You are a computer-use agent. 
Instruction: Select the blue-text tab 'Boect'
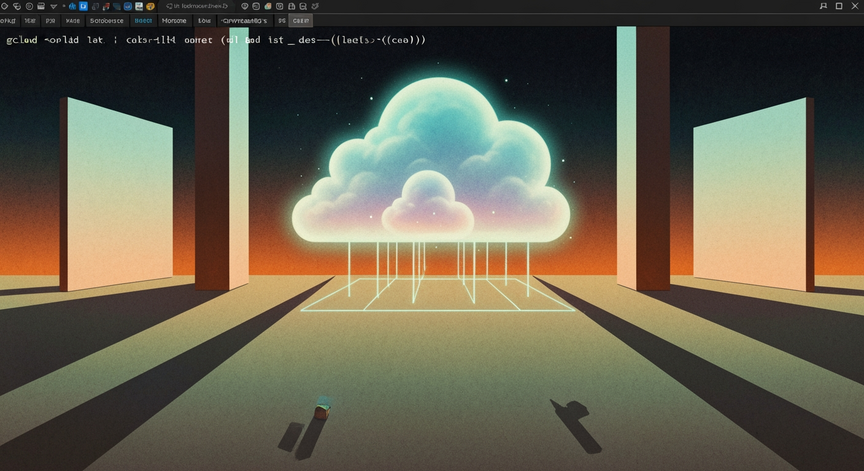143,20
